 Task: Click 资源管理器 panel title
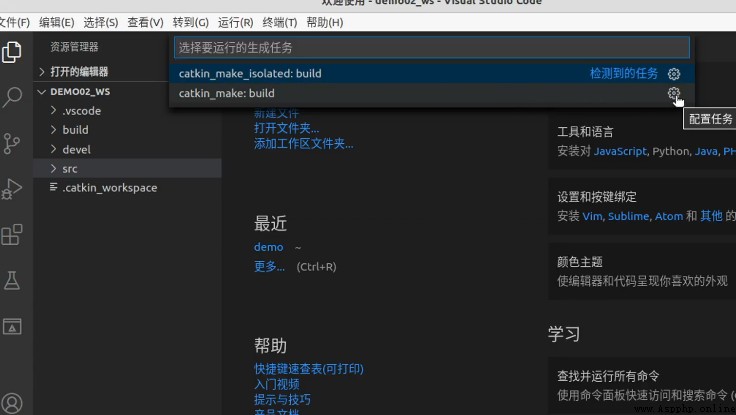[x=74, y=47]
